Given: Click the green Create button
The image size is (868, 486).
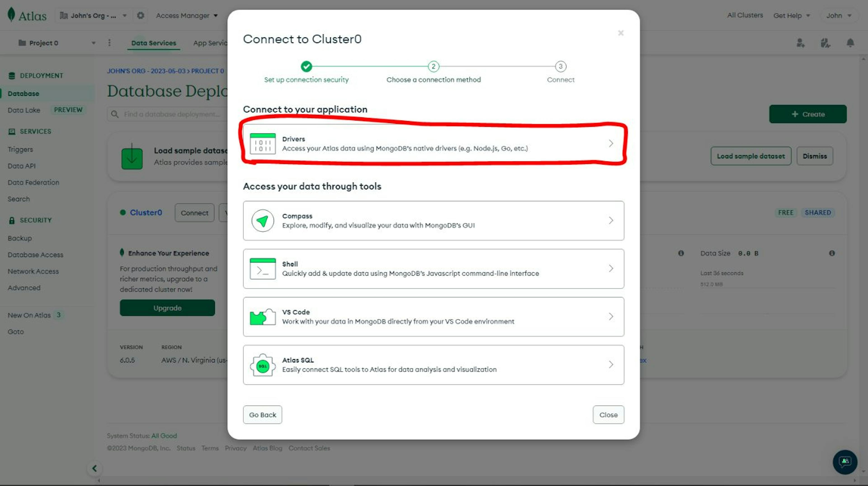Looking at the screenshot, I should coord(808,114).
